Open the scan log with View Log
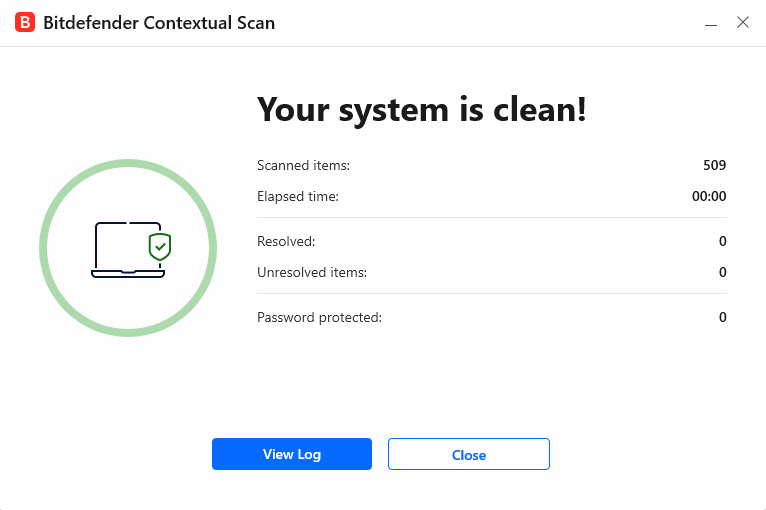Viewport: 766px width, 510px height. pos(292,454)
